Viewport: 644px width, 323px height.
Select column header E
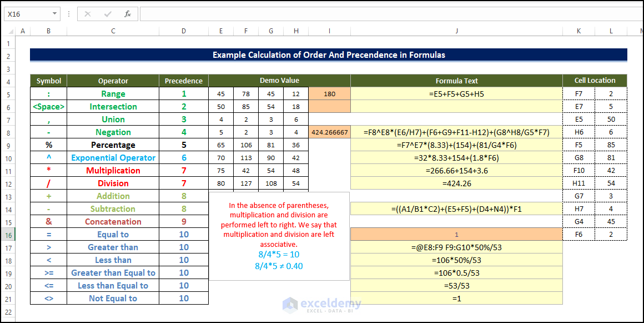click(x=220, y=31)
